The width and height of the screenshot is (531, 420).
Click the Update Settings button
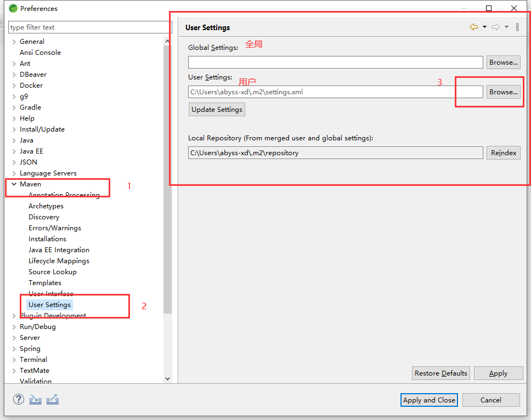217,109
